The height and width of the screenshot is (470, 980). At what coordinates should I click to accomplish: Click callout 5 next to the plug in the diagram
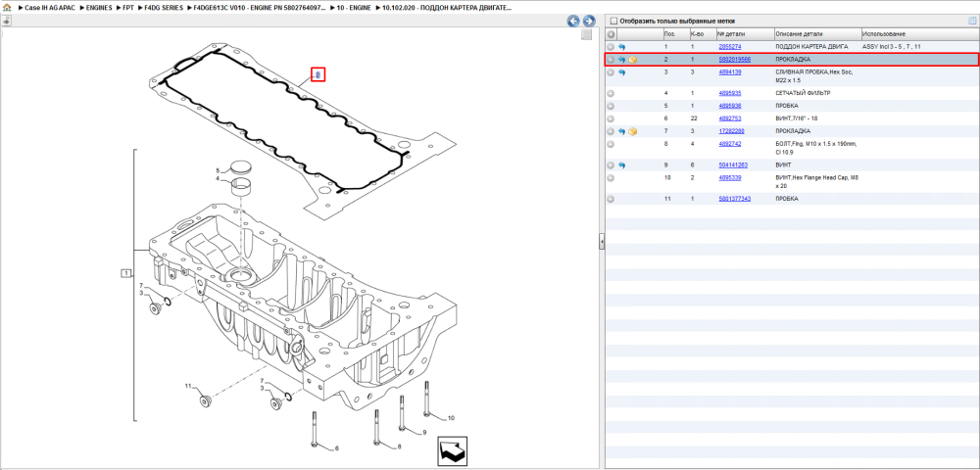coord(219,170)
